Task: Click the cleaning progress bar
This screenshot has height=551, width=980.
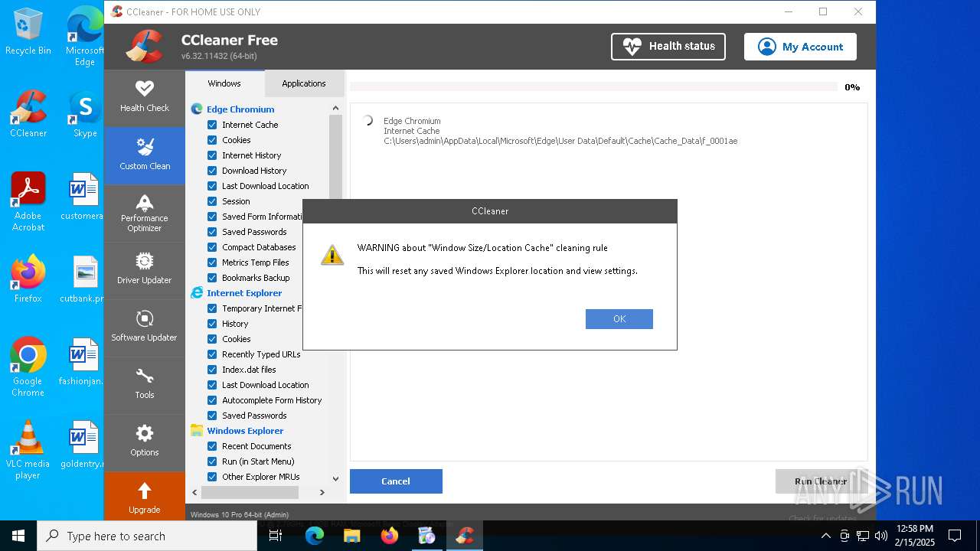Action: click(593, 87)
